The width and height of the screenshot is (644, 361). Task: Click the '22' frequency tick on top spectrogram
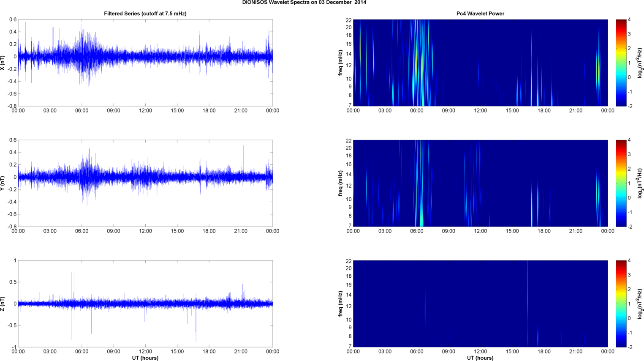point(349,20)
